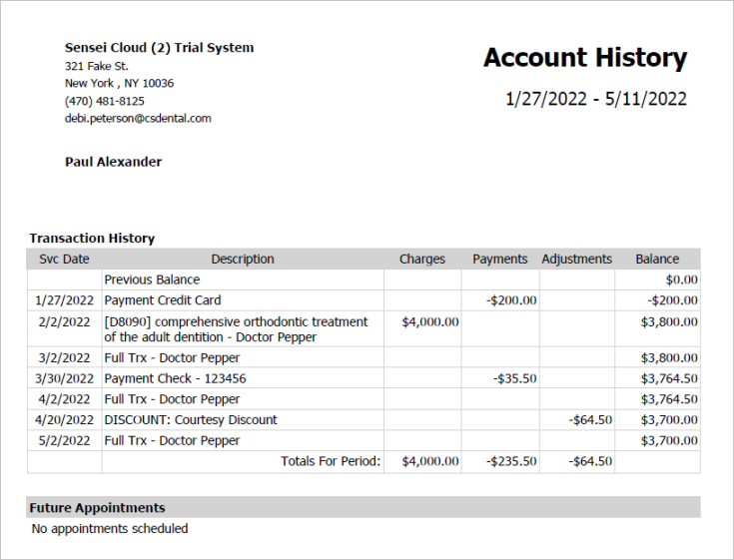
Task: Select the -$35.50 payment amount
Action: point(515,378)
